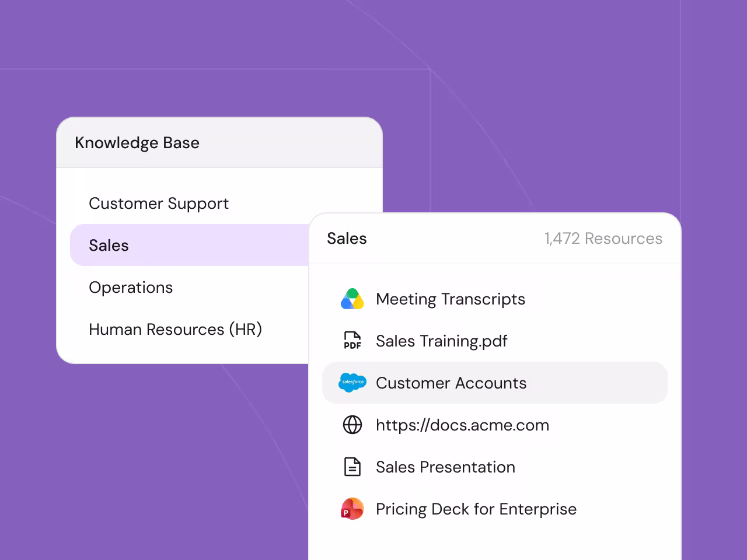Open the Operations category
747x560 pixels.
(131, 287)
